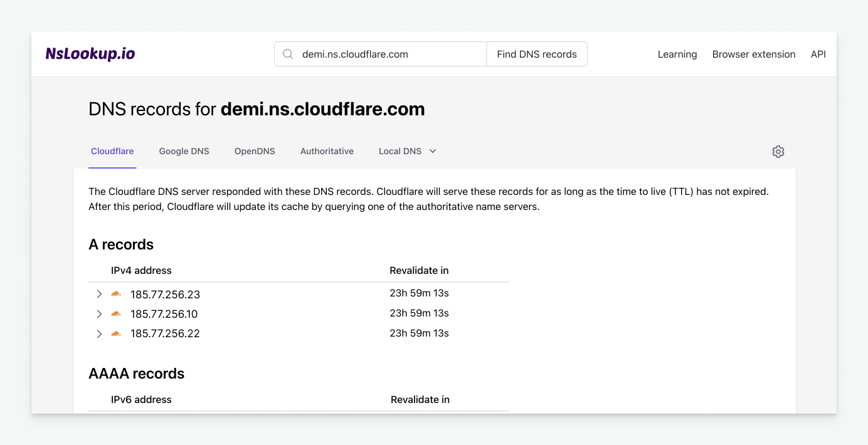Open the Learning link
This screenshot has width=868, height=445.
coord(677,55)
